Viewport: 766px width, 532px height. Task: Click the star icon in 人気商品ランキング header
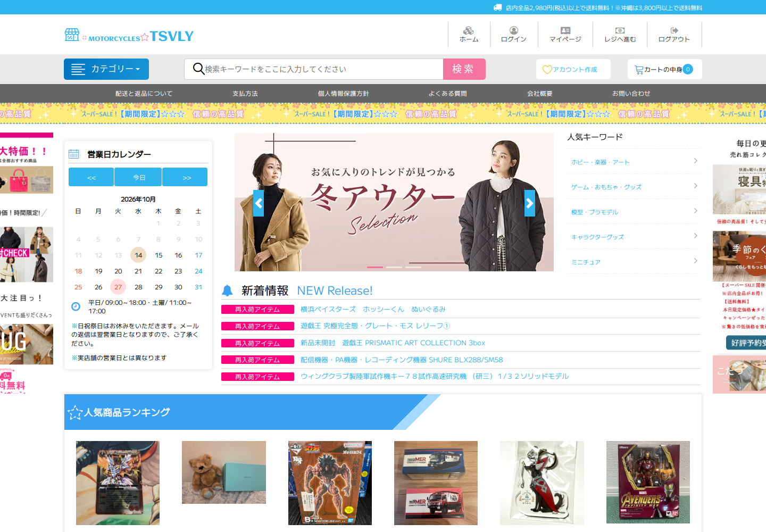pos(75,412)
